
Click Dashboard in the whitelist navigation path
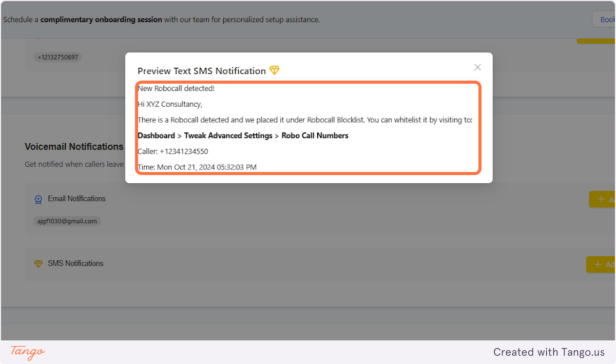click(156, 135)
